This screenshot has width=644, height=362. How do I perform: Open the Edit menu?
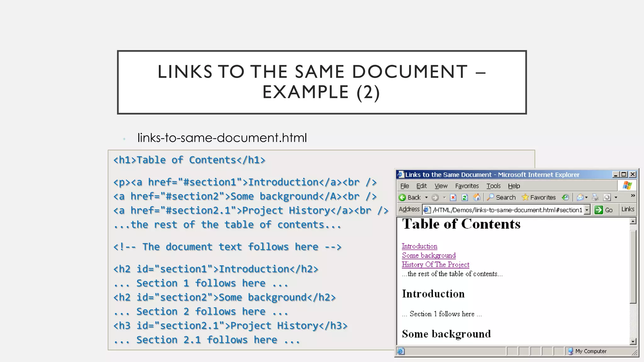(422, 186)
